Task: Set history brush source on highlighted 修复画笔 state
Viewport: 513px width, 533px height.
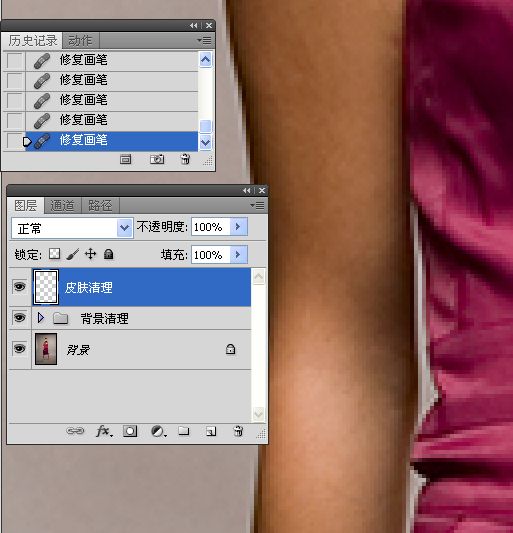Action: tap(15, 141)
